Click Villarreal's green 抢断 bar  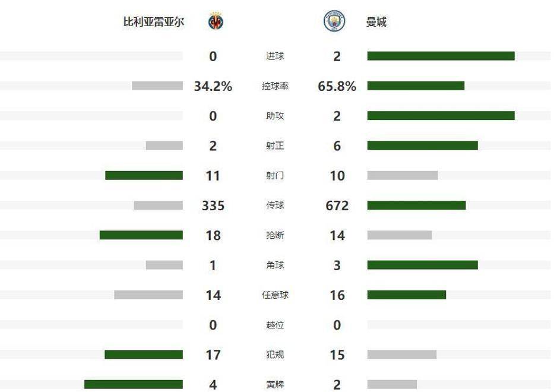pos(141,235)
